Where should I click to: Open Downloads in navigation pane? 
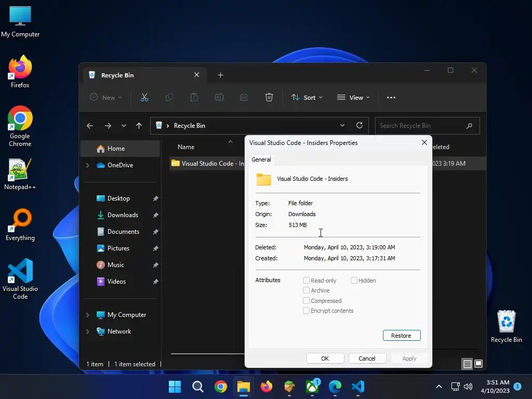pos(121,215)
